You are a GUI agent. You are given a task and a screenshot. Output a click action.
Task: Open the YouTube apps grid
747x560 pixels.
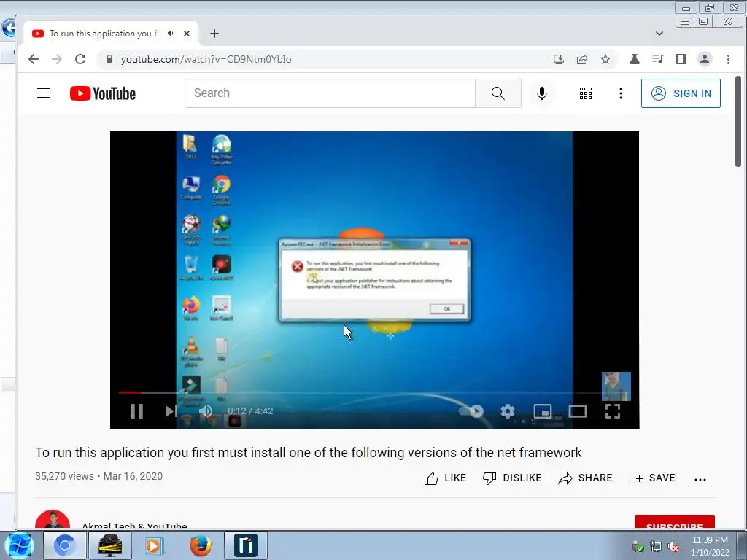[x=586, y=93]
